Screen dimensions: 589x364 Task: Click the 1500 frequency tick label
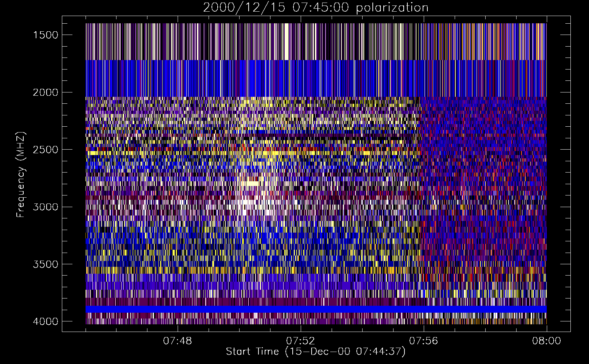46,35
